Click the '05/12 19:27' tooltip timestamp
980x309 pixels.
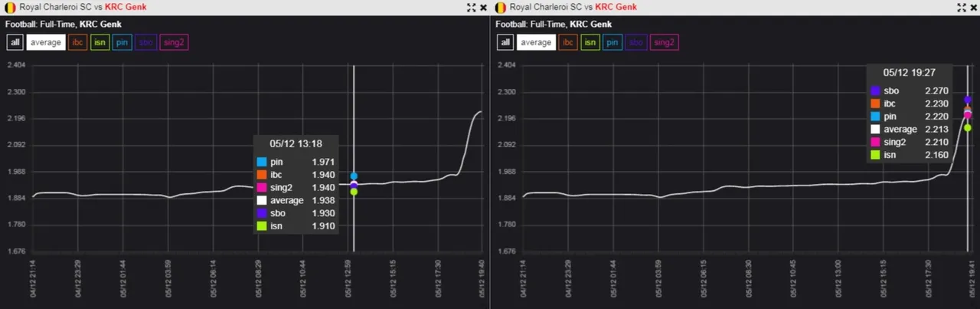click(910, 72)
